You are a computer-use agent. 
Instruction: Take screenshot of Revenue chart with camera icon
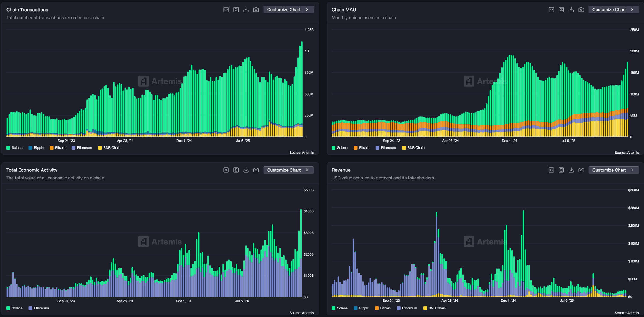(581, 170)
